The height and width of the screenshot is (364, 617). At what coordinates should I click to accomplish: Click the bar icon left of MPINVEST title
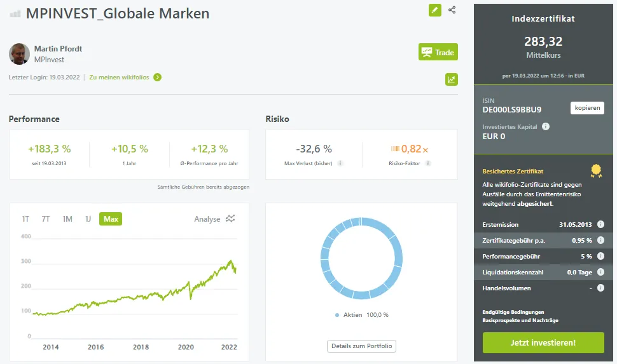pos(15,14)
